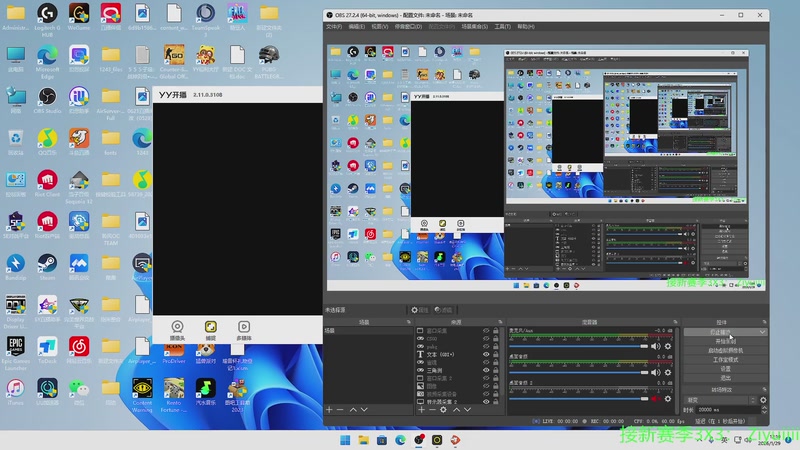
Task: Toggle visibility eye for 文本 (GDI+) source
Action: click(486, 354)
